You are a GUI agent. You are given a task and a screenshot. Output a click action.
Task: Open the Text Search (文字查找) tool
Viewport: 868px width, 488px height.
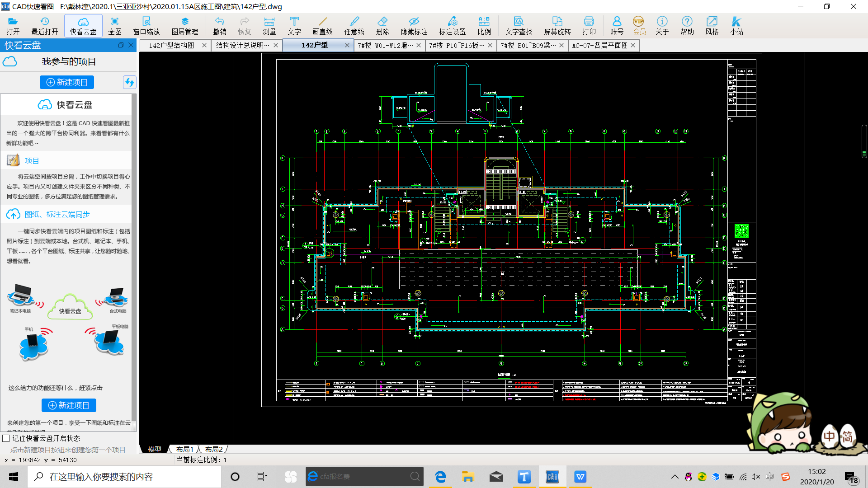click(x=519, y=25)
